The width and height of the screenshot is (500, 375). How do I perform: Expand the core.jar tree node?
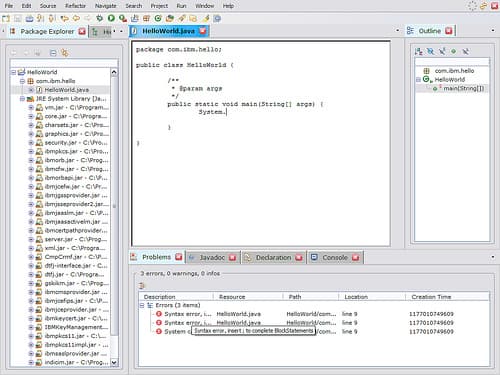[x=31, y=116]
